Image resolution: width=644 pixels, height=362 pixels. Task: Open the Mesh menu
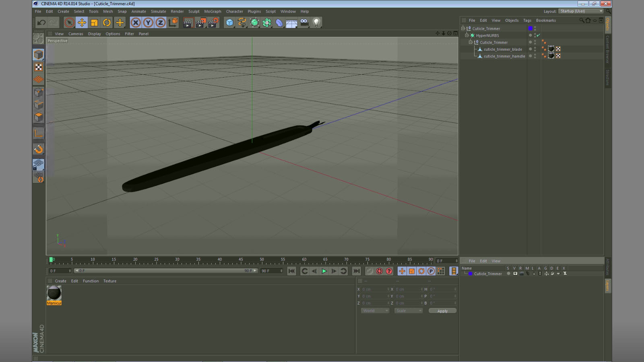[108, 11]
